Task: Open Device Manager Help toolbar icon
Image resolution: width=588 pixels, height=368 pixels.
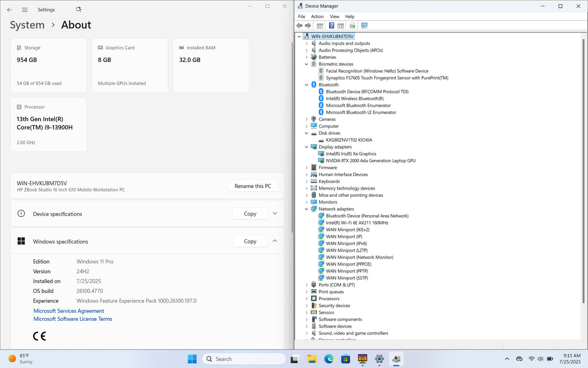Action: 331,26
